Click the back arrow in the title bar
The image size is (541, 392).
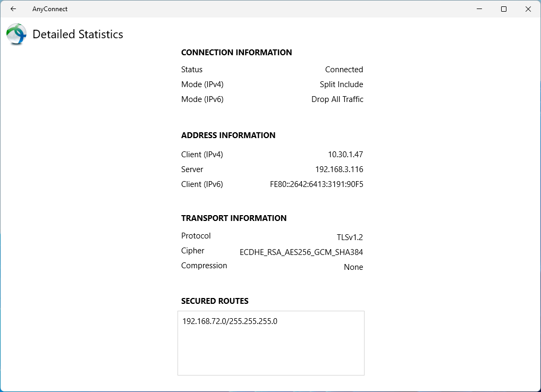[13, 9]
